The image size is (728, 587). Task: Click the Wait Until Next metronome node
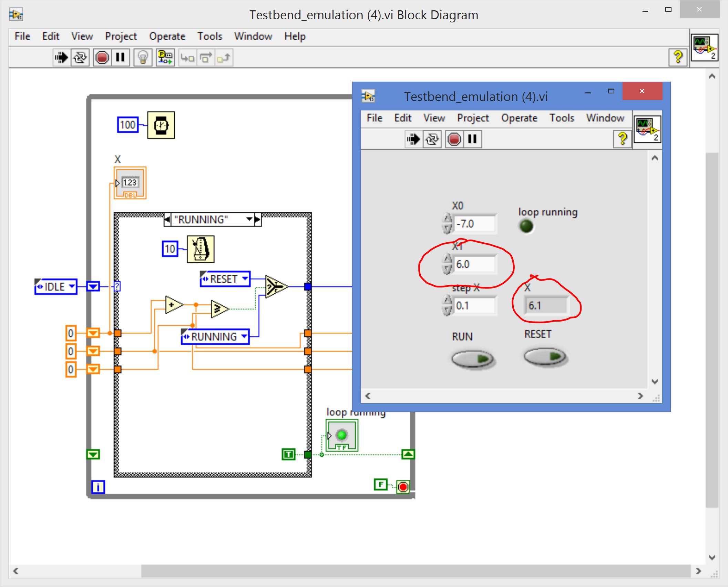pos(201,249)
